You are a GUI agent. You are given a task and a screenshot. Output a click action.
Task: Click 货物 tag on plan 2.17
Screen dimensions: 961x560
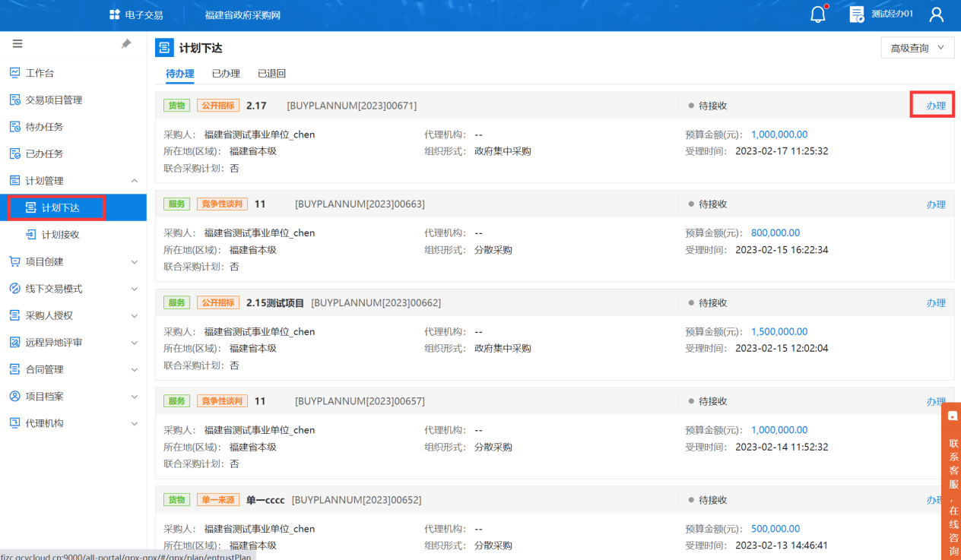pyautogui.click(x=177, y=106)
